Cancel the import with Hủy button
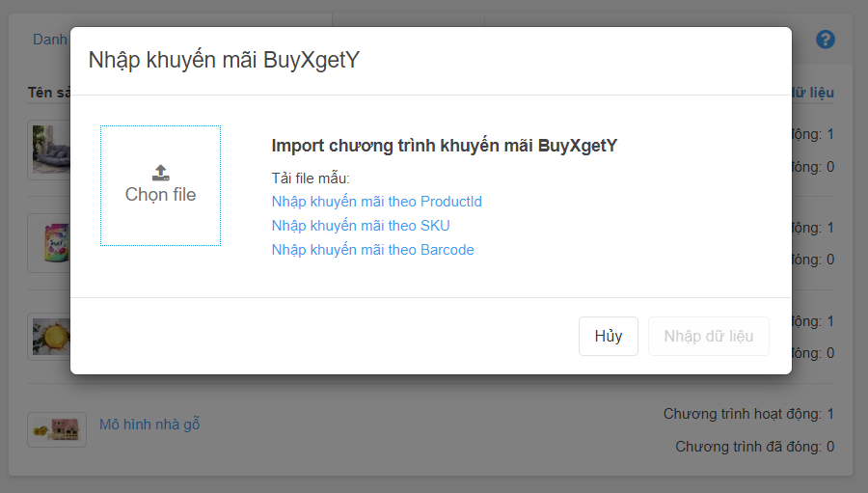 click(609, 337)
